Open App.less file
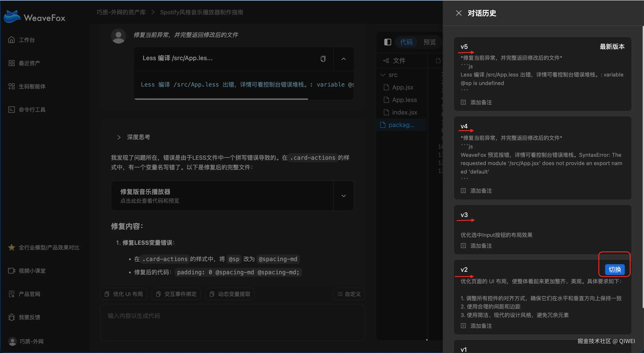 (400, 100)
